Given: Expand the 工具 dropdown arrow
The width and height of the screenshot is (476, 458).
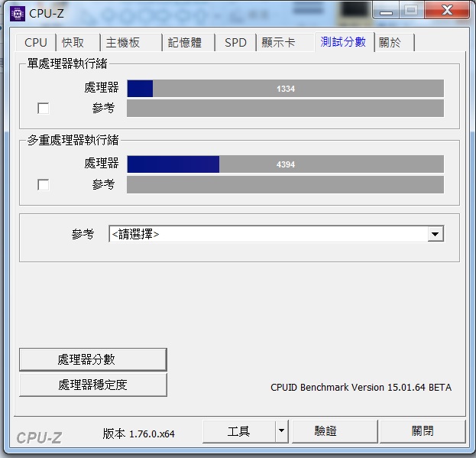Looking at the screenshot, I should pyautogui.click(x=282, y=431).
